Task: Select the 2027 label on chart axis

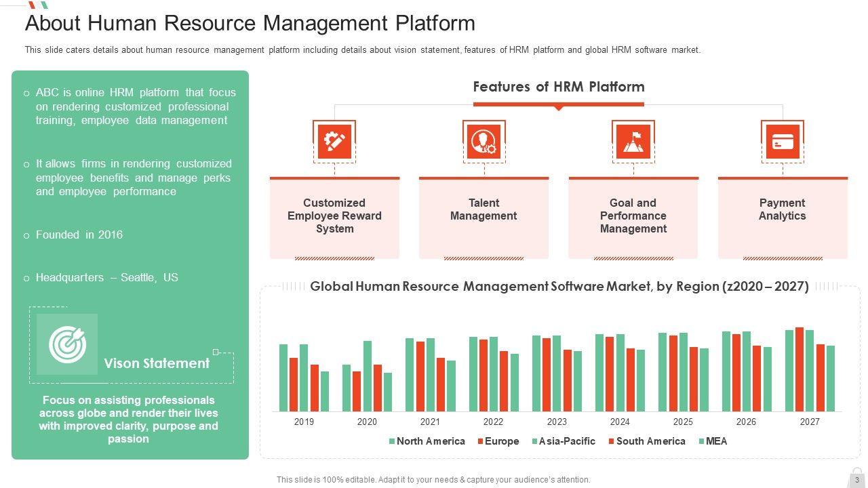Action: point(810,422)
